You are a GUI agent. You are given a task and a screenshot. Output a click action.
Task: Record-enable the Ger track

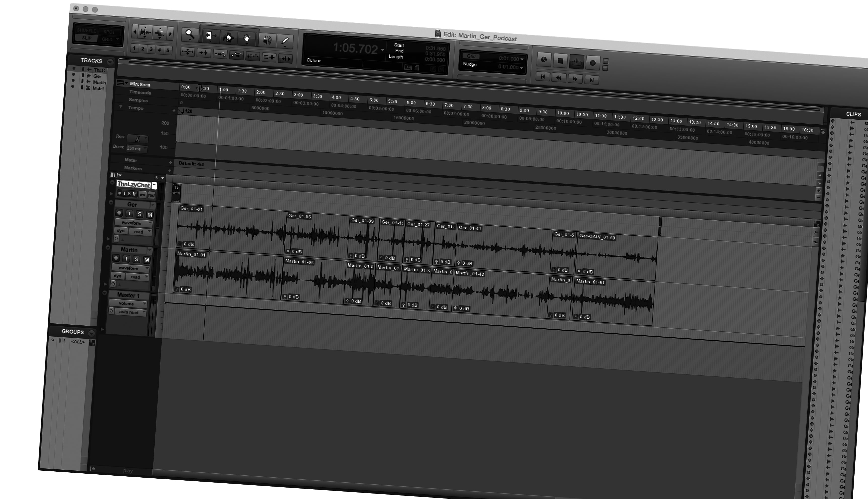tap(119, 213)
